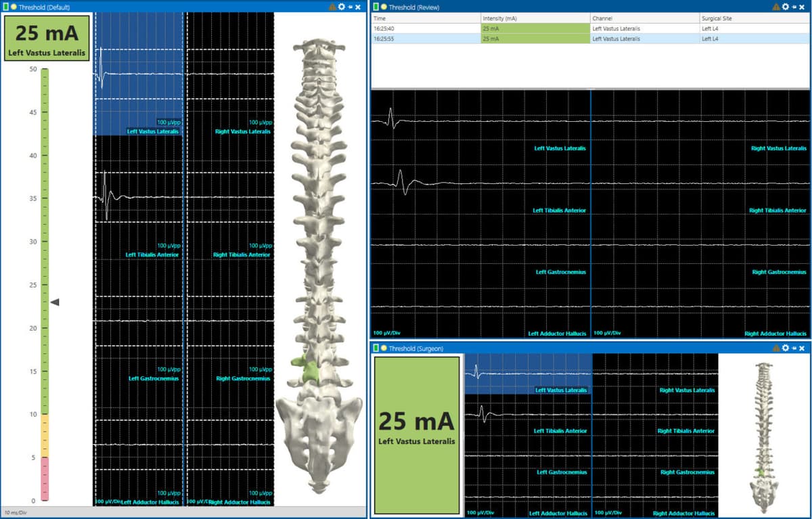Open settings gear in Threshold (Default) panel

342,6
